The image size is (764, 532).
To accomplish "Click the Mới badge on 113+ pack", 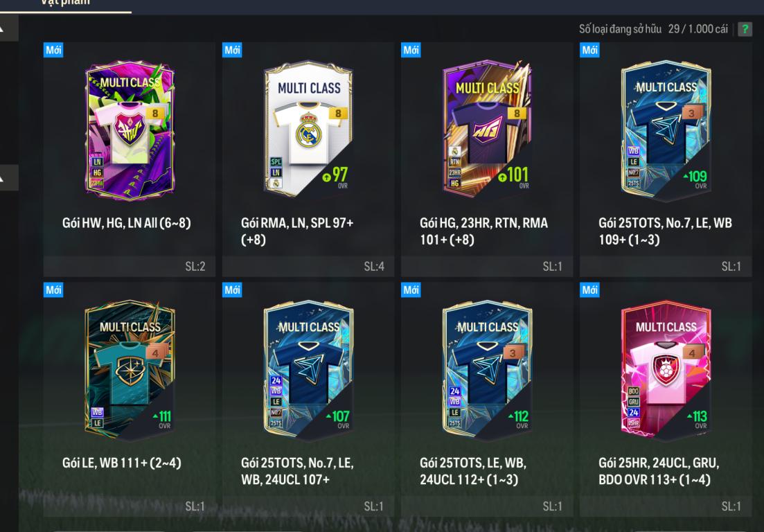I will point(589,290).
